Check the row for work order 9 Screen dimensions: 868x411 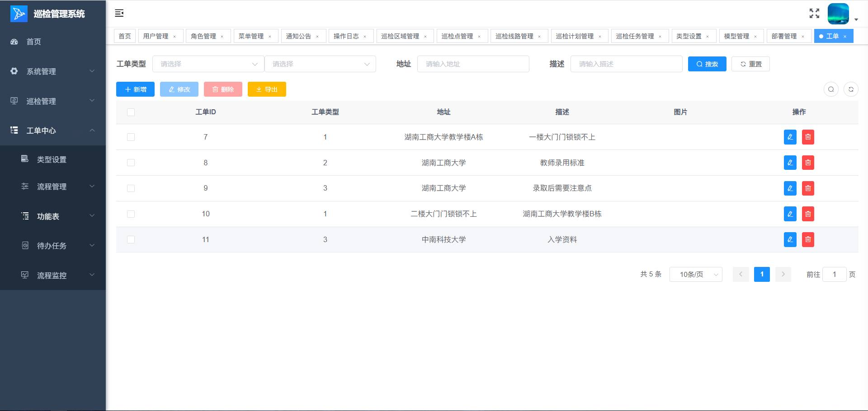tap(131, 188)
